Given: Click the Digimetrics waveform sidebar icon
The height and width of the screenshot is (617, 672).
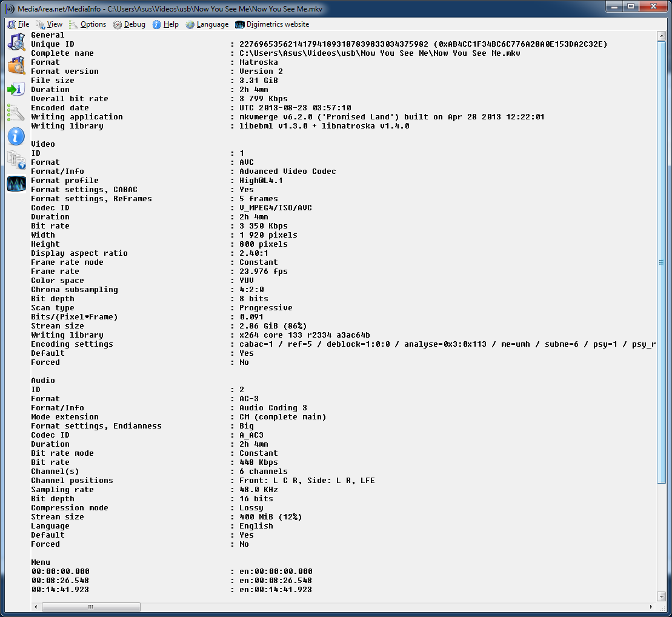Looking at the screenshot, I should pyautogui.click(x=16, y=184).
